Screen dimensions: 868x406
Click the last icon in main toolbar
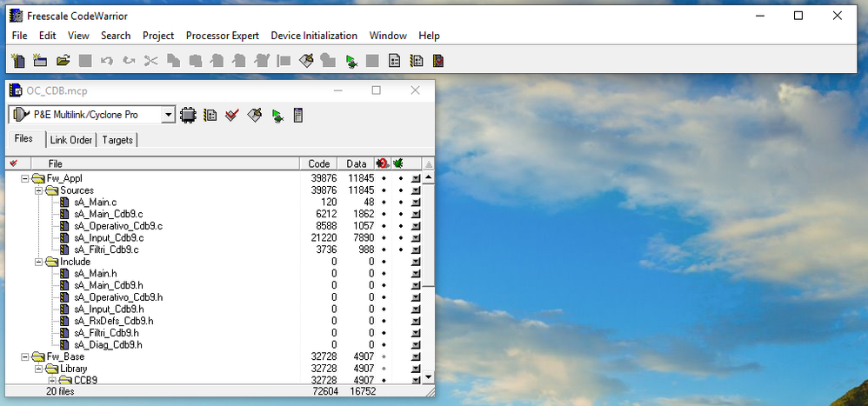point(438,60)
